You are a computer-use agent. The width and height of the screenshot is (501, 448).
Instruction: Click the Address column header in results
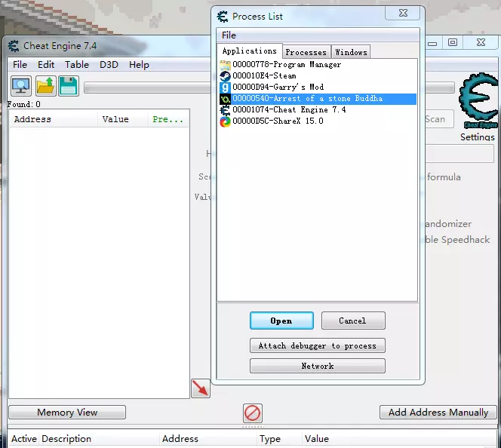coord(54,119)
